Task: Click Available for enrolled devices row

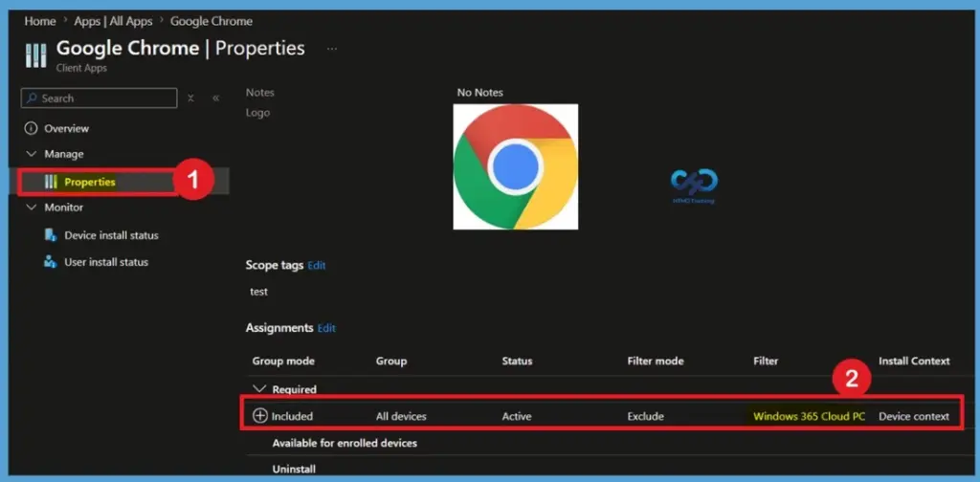Action: (345, 443)
